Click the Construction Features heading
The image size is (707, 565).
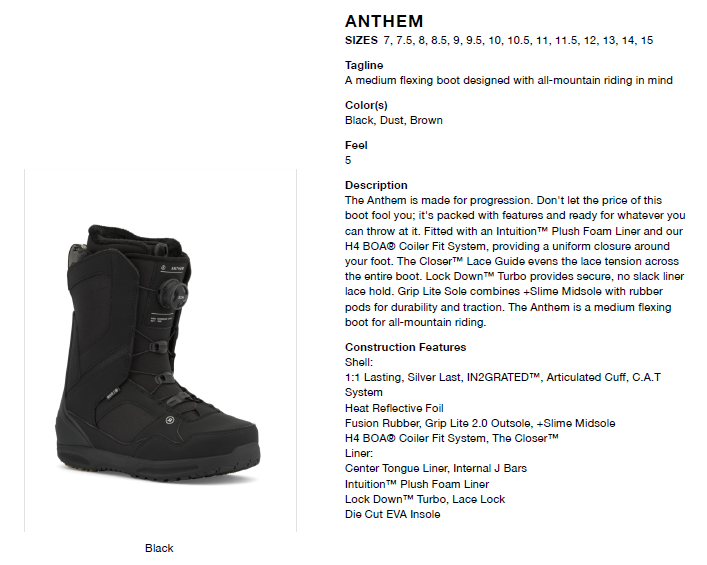(x=405, y=347)
